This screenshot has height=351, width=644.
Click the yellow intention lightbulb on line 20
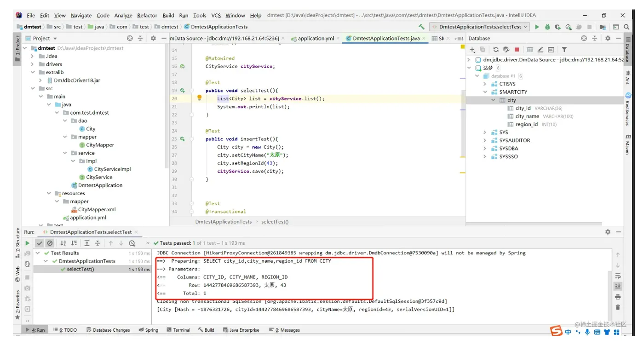point(199,98)
